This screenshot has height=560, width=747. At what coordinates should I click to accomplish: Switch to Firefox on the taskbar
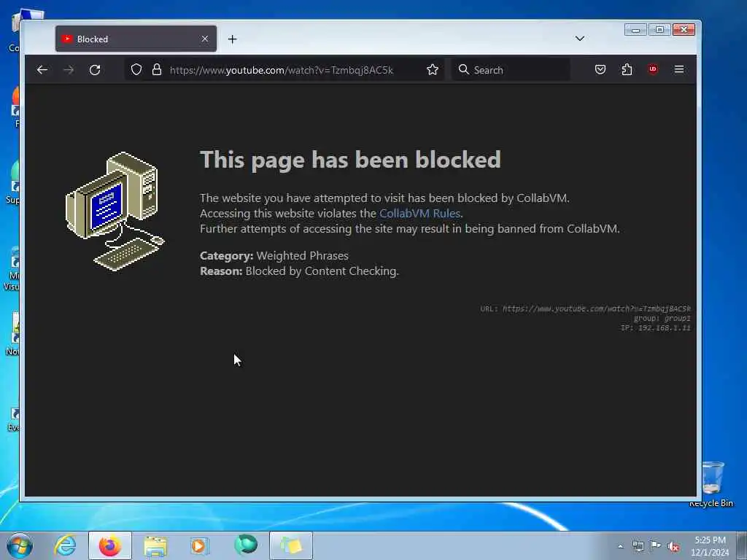110,545
